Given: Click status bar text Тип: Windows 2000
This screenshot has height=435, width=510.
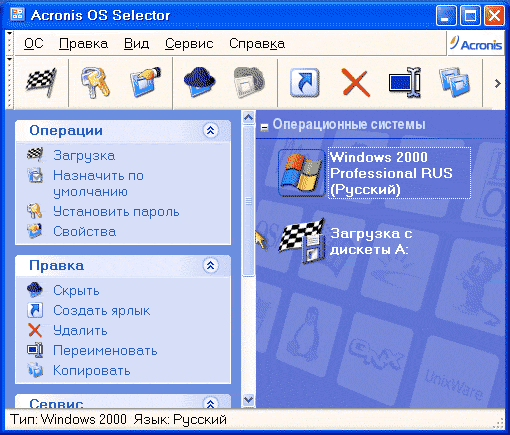Looking at the screenshot, I should 69,419.
